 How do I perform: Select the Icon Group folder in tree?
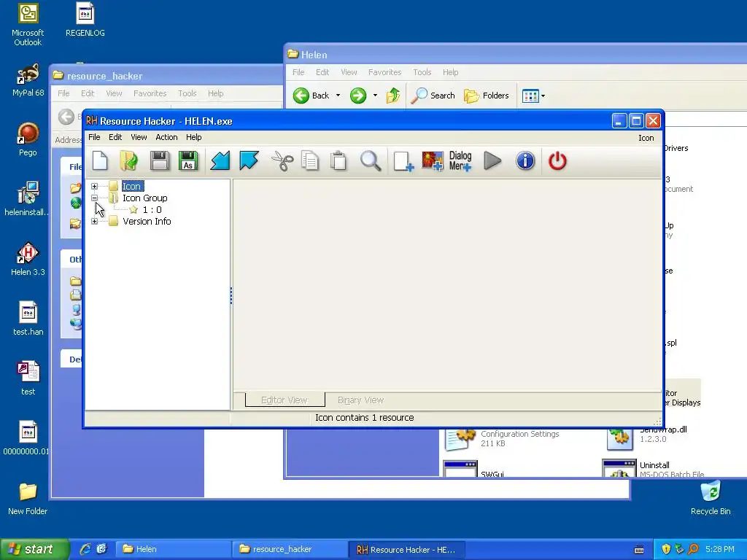pyautogui.click(x=144, y=198)
